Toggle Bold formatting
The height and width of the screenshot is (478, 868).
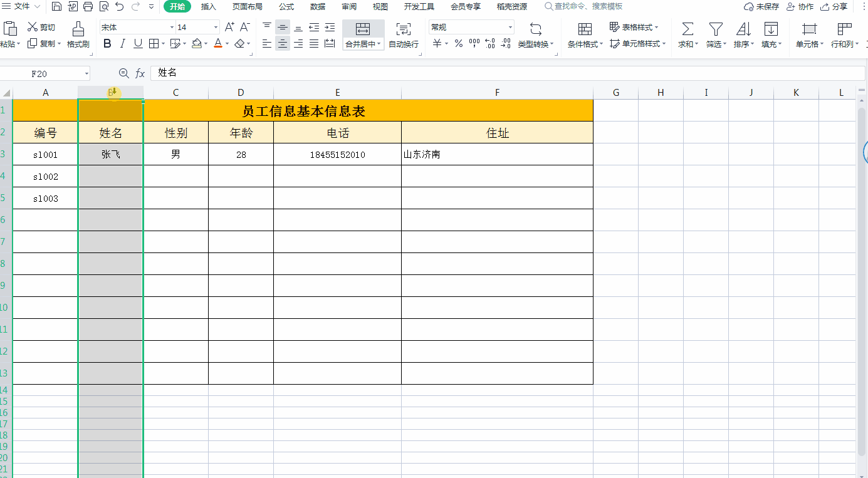click(107, 44)
